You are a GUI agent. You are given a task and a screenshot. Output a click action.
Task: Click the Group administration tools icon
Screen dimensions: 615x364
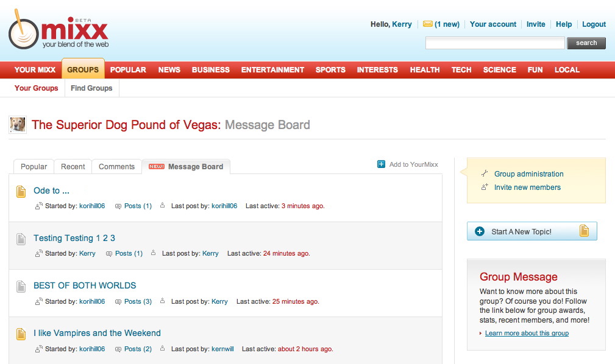coord(485,174)
